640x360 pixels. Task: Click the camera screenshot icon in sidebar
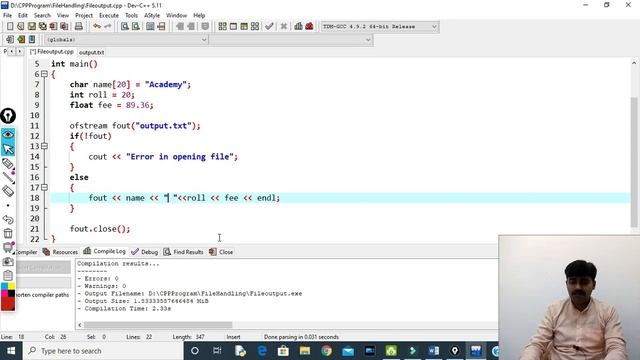(8, 262)
